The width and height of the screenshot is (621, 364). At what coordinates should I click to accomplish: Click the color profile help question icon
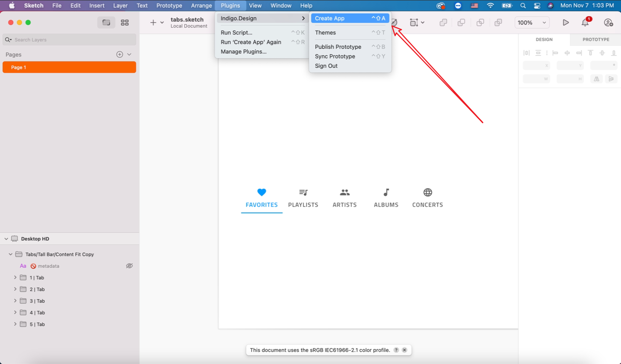point(396,350)
